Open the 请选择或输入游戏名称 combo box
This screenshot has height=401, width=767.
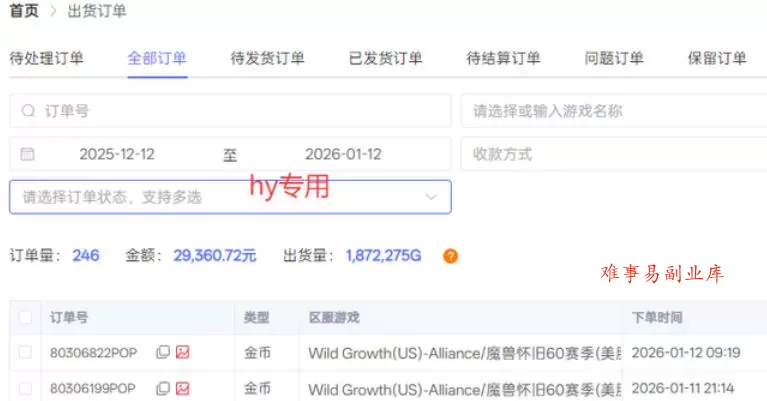tap(614, 111)
